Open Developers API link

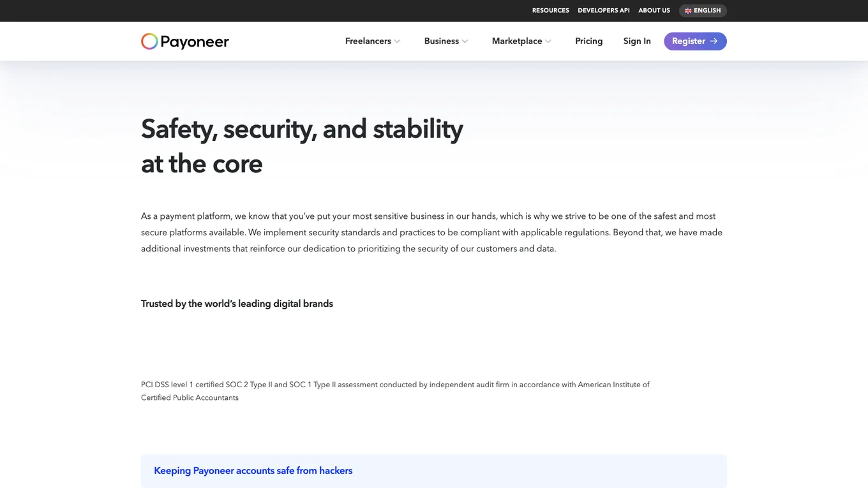604,11
